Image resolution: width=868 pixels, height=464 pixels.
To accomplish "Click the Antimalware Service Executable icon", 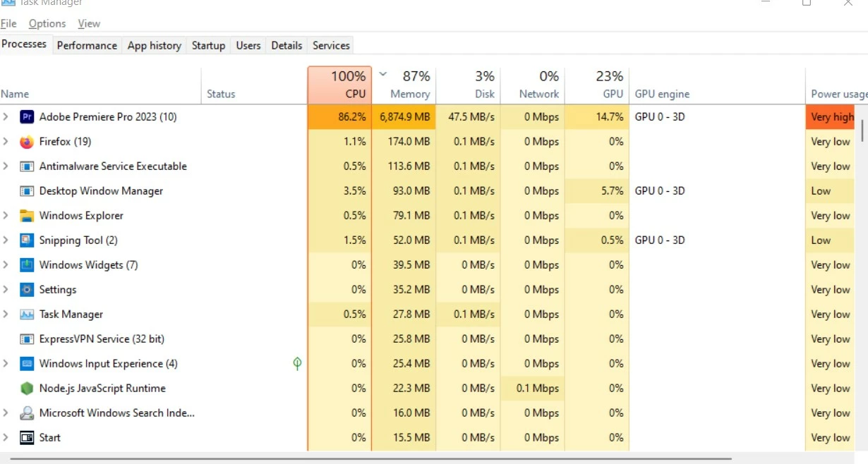I will (x=27, y=166).
